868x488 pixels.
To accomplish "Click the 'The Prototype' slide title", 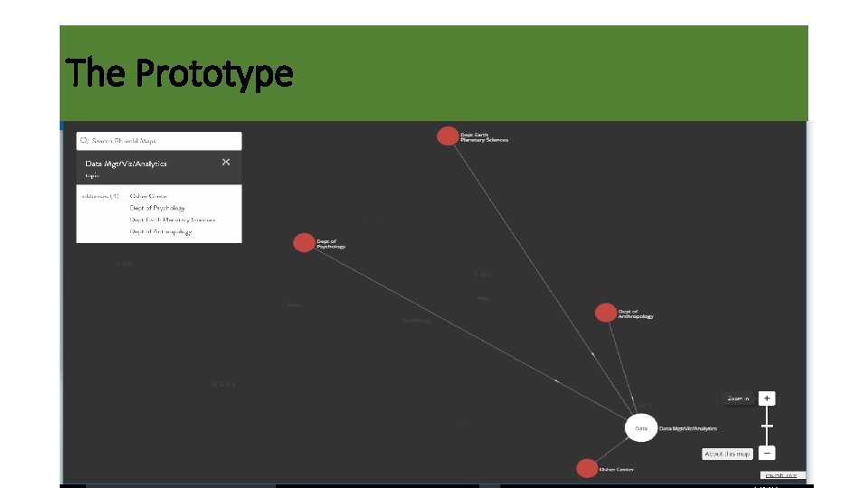I will point(179,73).
